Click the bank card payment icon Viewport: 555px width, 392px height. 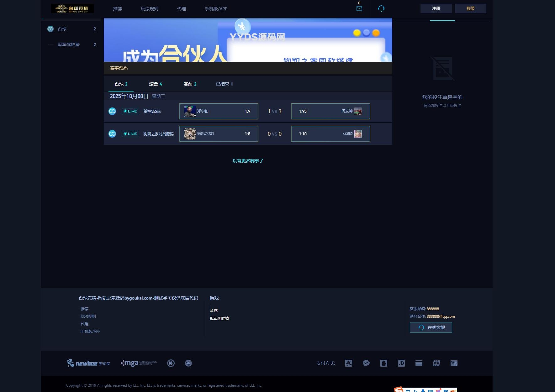419,363
